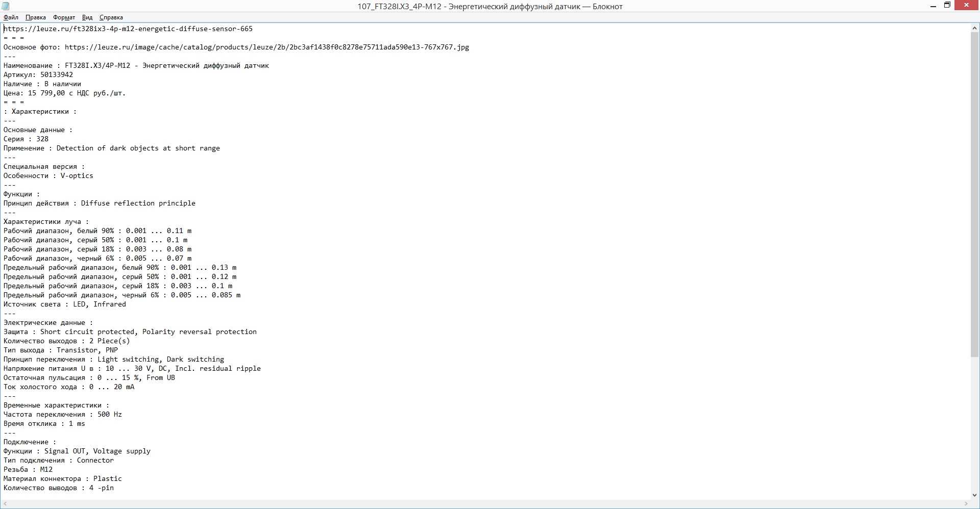Click Количество выходов : 2 Piece(s) line

(67, 341)
